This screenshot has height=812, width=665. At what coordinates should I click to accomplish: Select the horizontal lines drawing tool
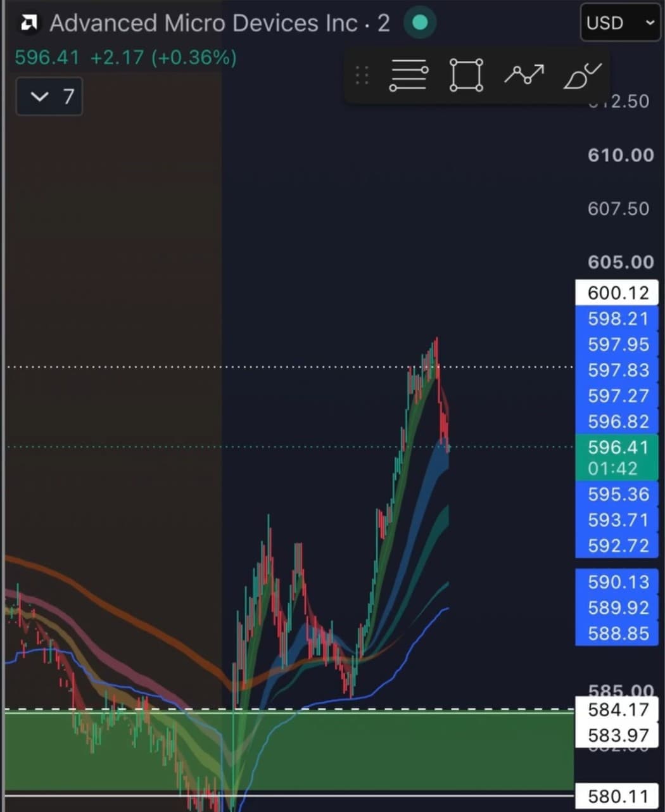[x=408, y=75]
